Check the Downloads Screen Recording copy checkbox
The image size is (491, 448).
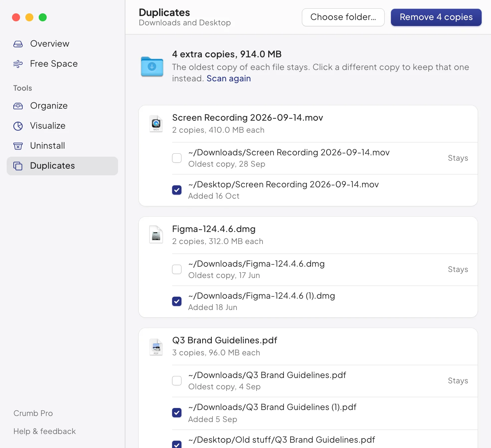coord(177,158)
